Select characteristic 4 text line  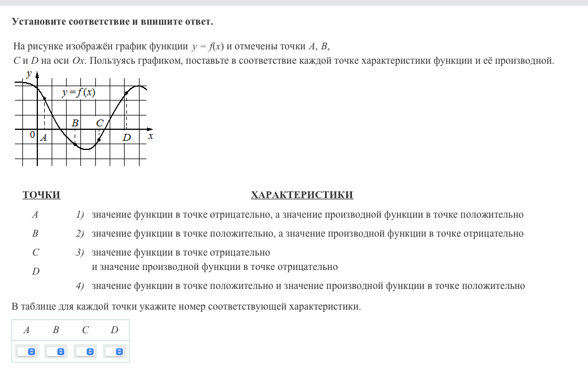point(308,286)
